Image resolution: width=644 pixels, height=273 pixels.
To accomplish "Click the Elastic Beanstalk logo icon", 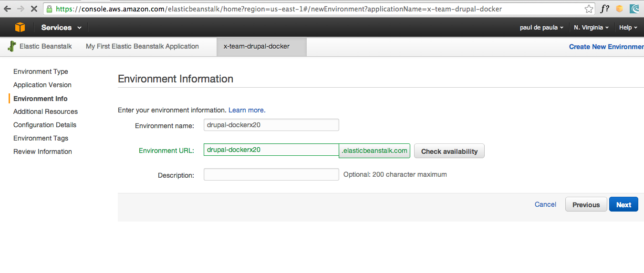I will tap(12, 46).
